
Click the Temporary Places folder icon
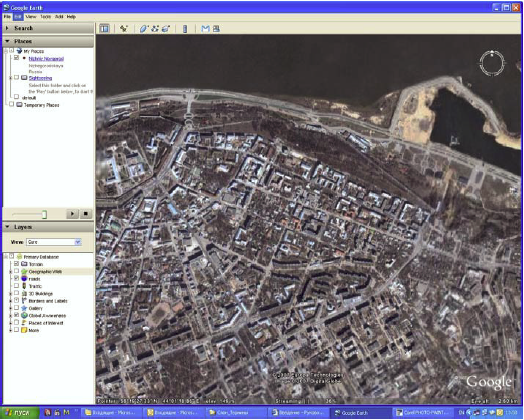19,105
